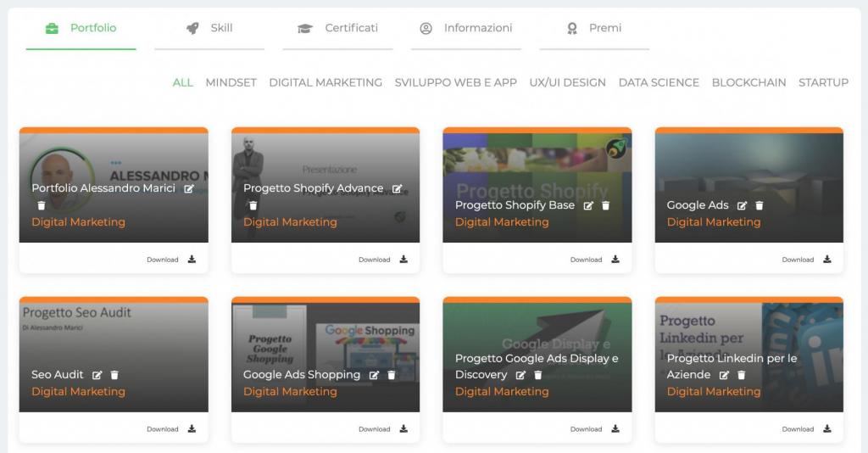Click download arrow icon on Progetto Shopify Base card
The width and height of the screenshot is (868, 453).
click(x=615, y=260)
